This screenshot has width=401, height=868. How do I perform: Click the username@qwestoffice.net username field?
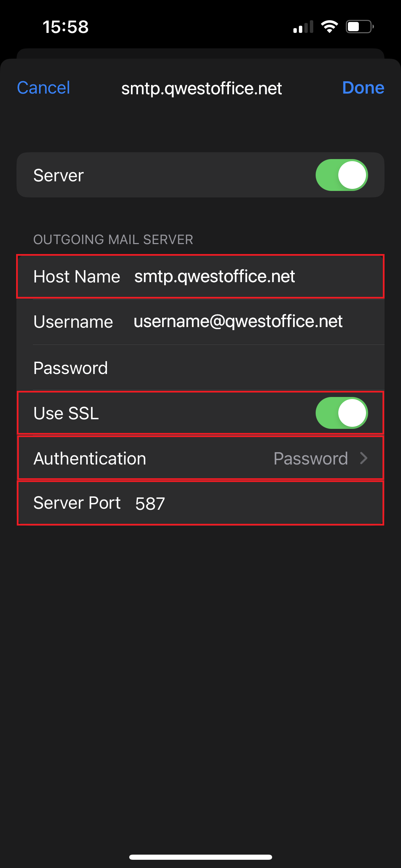coord(238,322)
